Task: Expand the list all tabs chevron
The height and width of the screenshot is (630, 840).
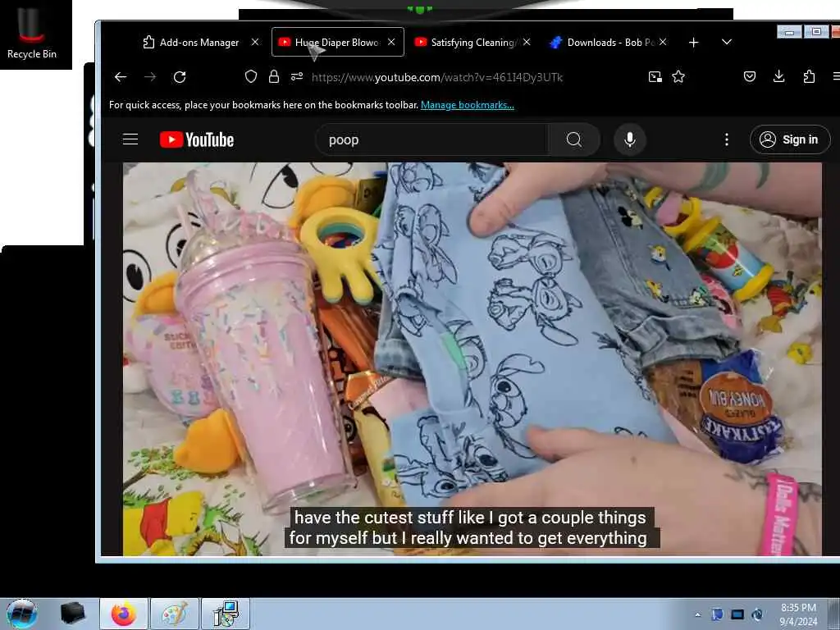Action: point(727,42)
